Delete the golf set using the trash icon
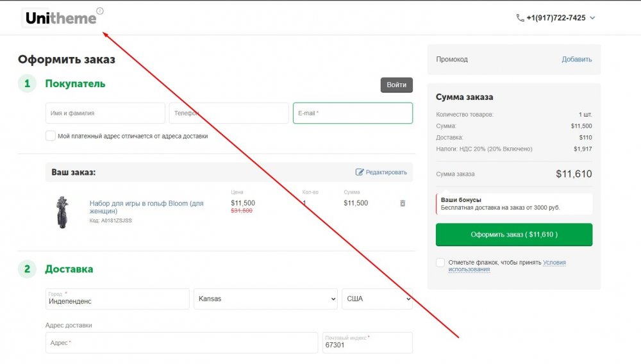 (403, 203)
